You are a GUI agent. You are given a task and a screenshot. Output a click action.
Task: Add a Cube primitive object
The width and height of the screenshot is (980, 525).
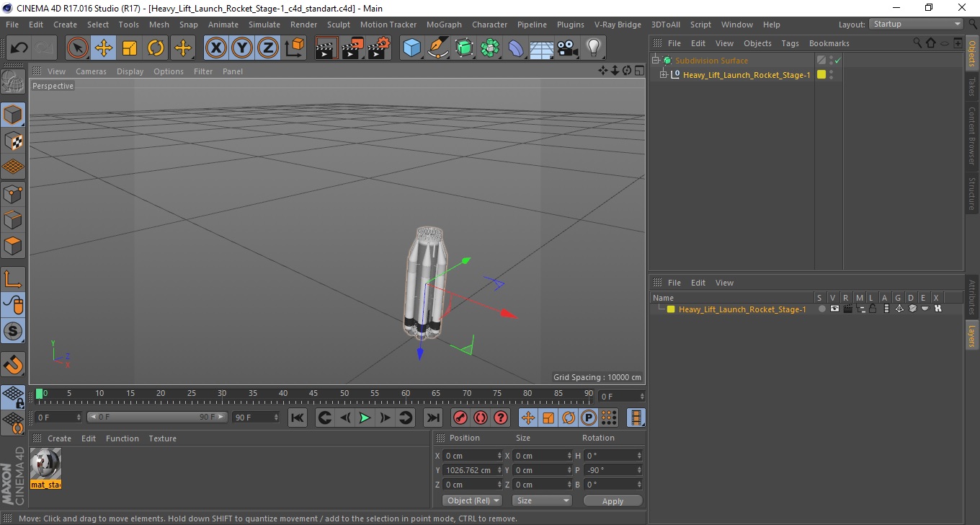tap(411, 48)
